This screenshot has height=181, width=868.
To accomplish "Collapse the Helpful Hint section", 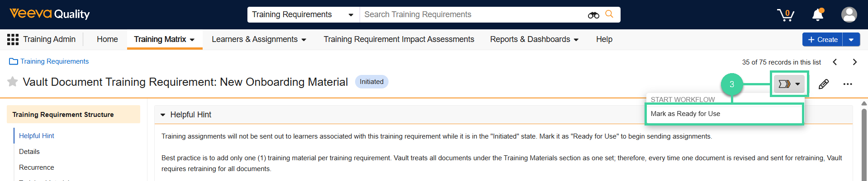I will pos(163,115).
